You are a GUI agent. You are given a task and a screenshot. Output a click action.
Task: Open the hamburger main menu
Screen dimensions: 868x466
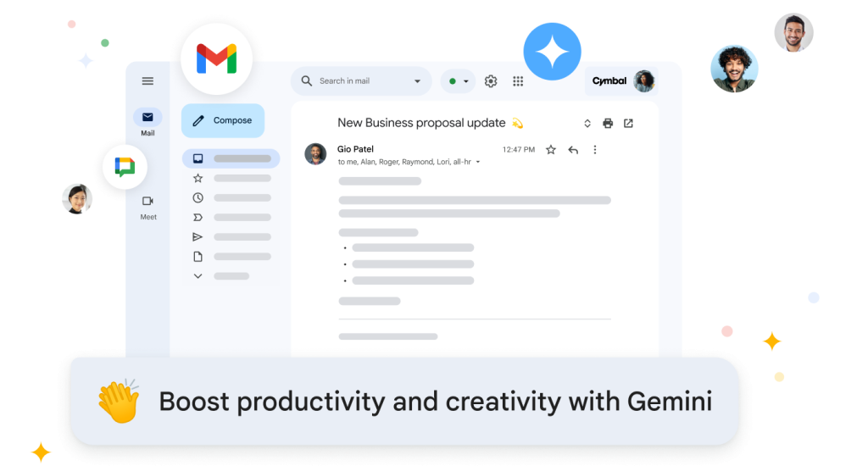[x=147, y=80]
